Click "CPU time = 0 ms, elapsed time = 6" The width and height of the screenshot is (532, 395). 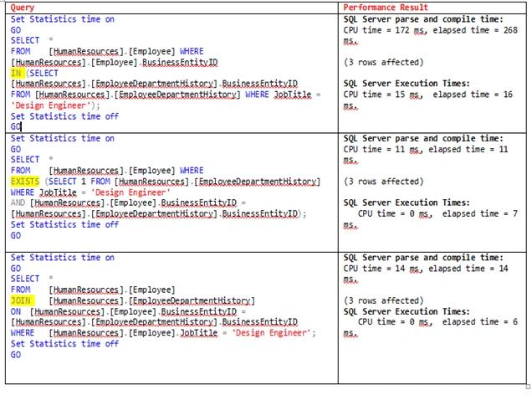(x=437, y=321)
